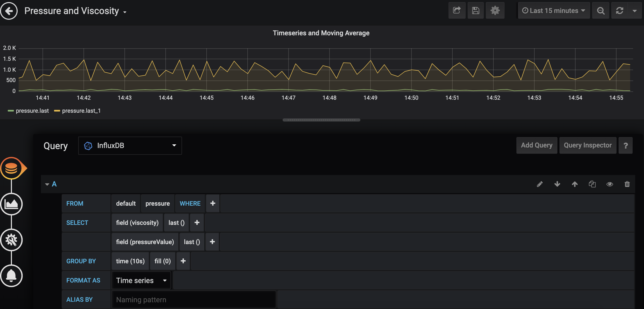This screenshot has height=309, width=644.
Task: Save dashboard using the floppy disk icon
Action: (475, 11)
